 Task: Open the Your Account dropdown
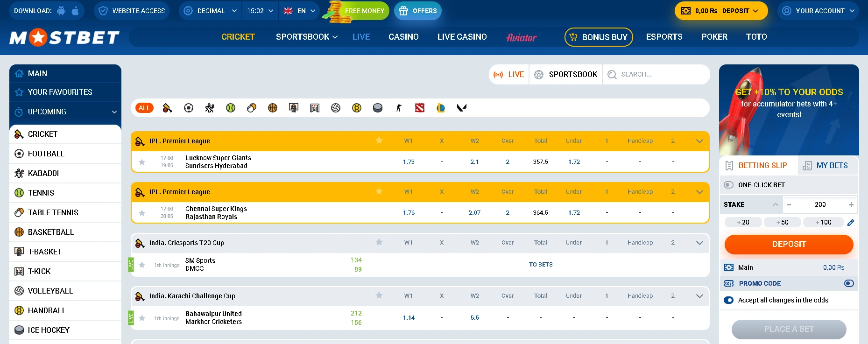[x=819, y=11]
